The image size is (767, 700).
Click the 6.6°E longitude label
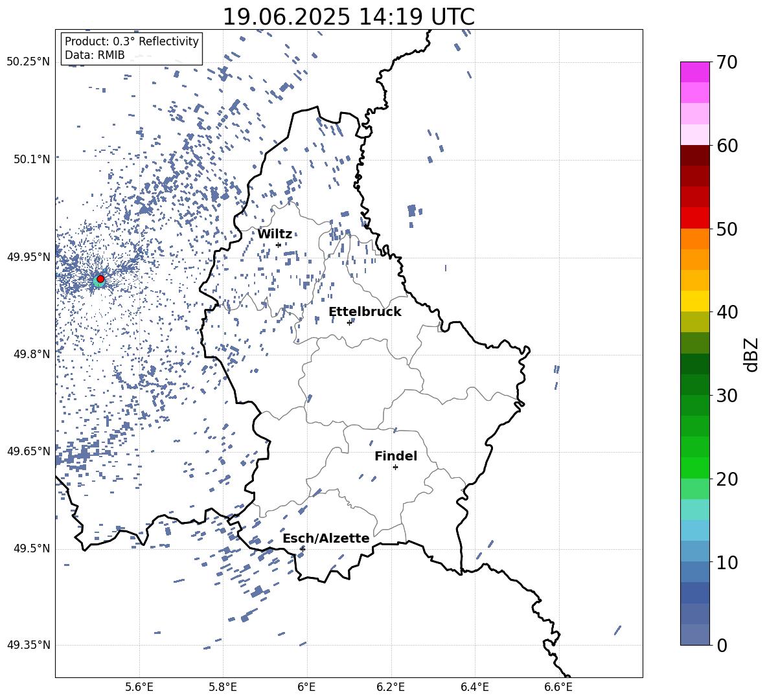coord(558,688)
